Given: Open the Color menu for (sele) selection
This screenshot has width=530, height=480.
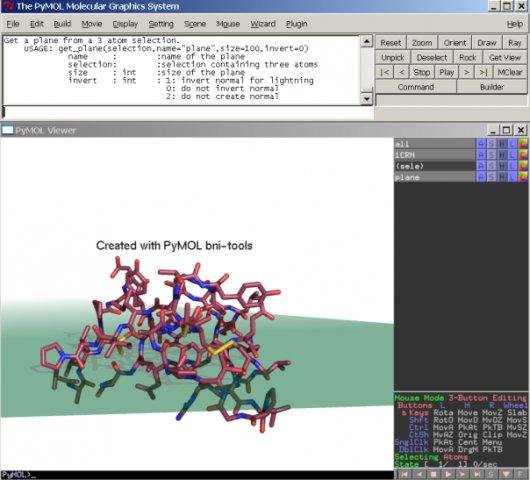Looking at the screenshot, I should tap(523, 166).
